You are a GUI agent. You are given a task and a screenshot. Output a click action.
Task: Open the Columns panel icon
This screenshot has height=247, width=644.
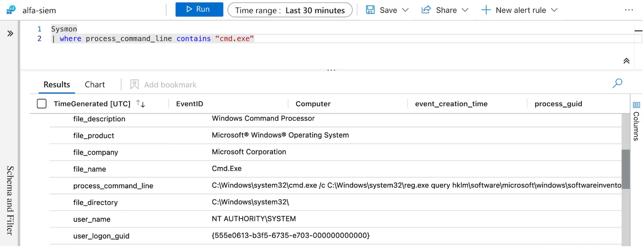coord(637,105)
